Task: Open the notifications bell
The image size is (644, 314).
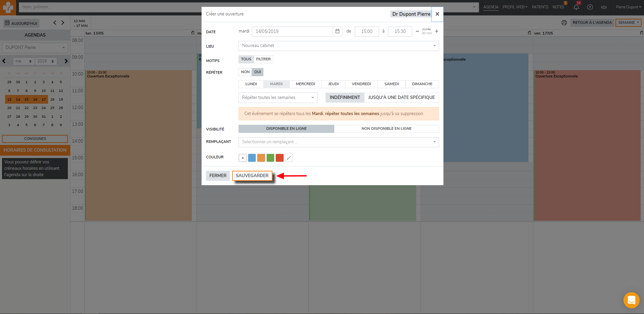Action: [x=576, y=7]
